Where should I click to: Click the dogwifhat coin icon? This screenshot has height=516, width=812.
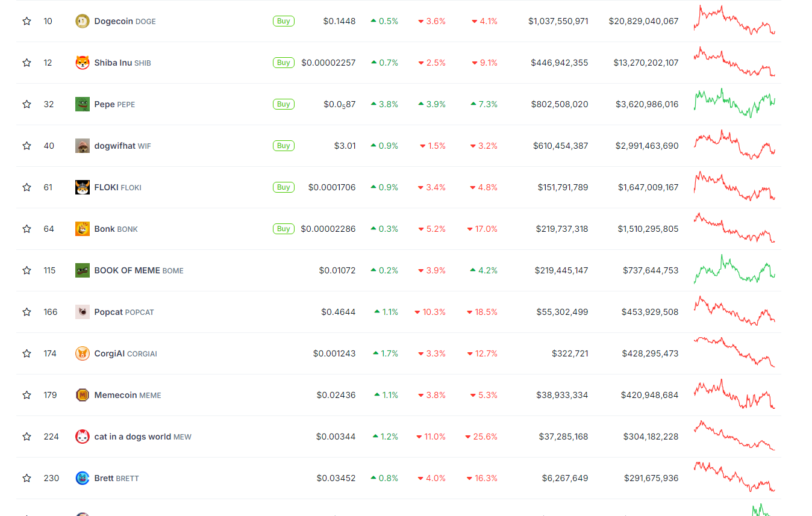point(82,146)
